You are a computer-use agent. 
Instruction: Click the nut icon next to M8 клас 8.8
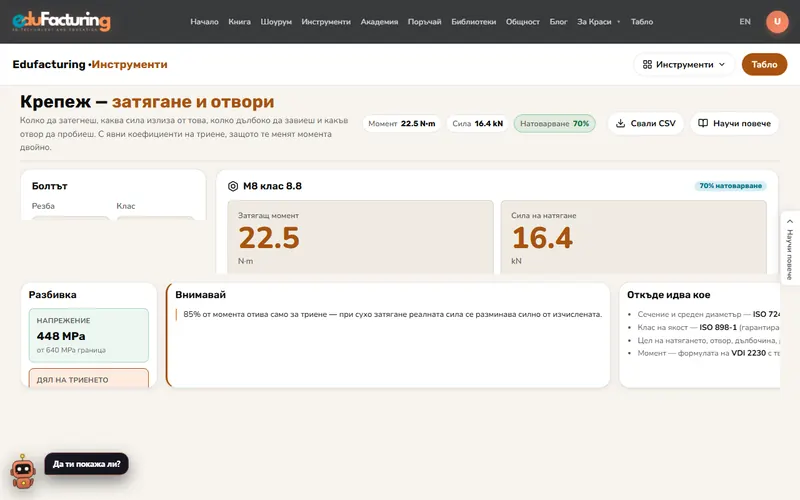[x=233, y=186]
